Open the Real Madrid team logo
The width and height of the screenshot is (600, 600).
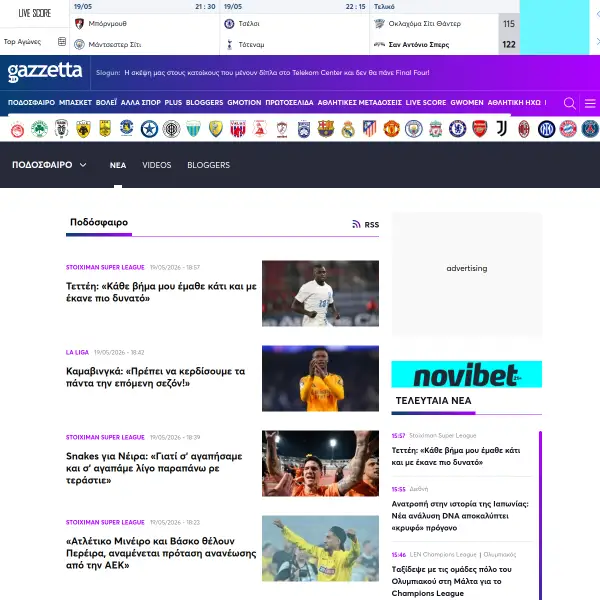tap(348, 129)
